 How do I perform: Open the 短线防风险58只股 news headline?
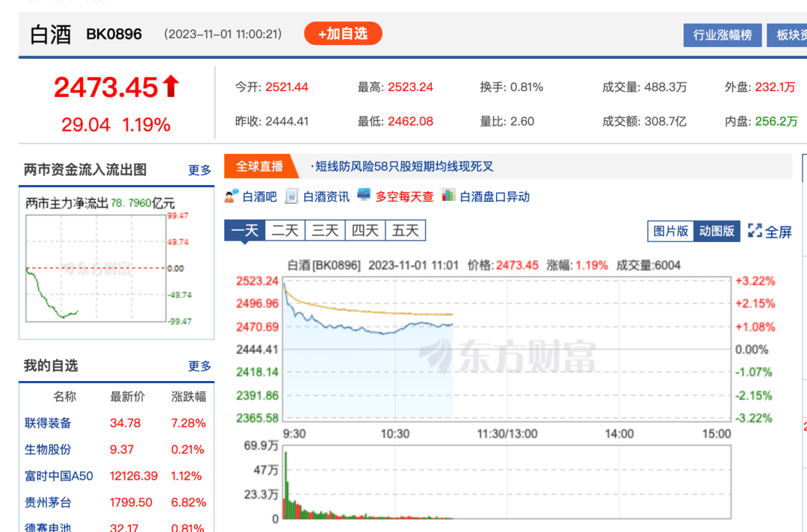pos(402,166)
